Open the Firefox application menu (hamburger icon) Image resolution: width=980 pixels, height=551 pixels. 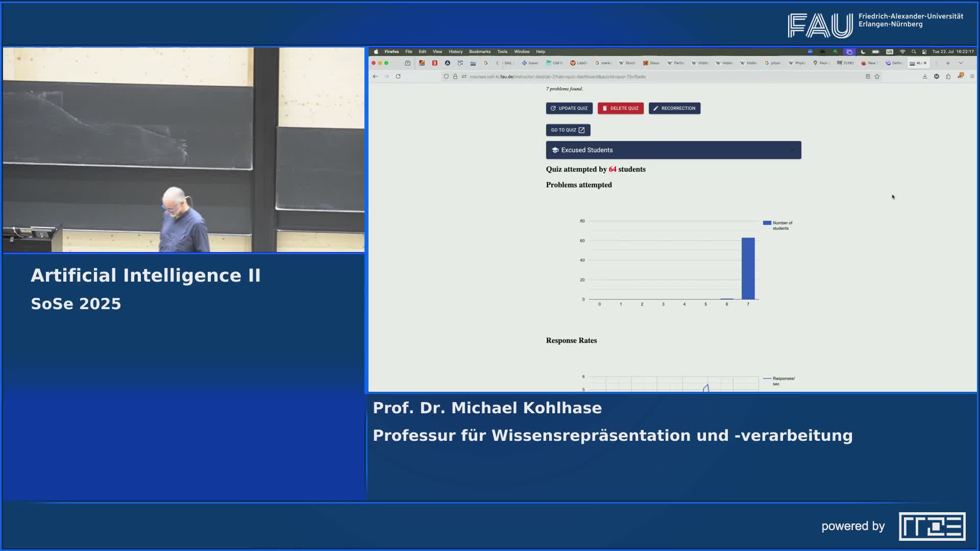tap(972, 77)
